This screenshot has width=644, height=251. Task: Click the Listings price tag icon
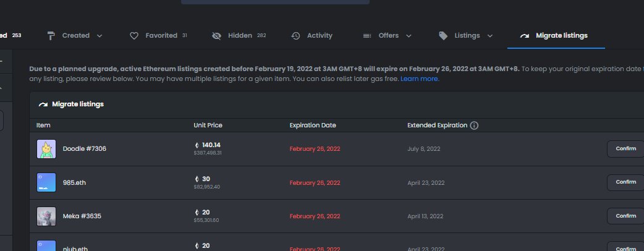[x=443, y=36]
